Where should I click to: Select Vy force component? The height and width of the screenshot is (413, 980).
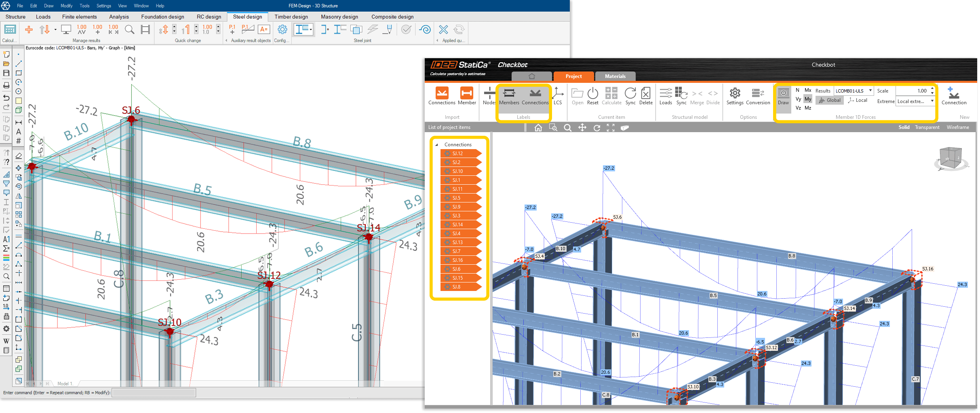(x=798, y=99)
